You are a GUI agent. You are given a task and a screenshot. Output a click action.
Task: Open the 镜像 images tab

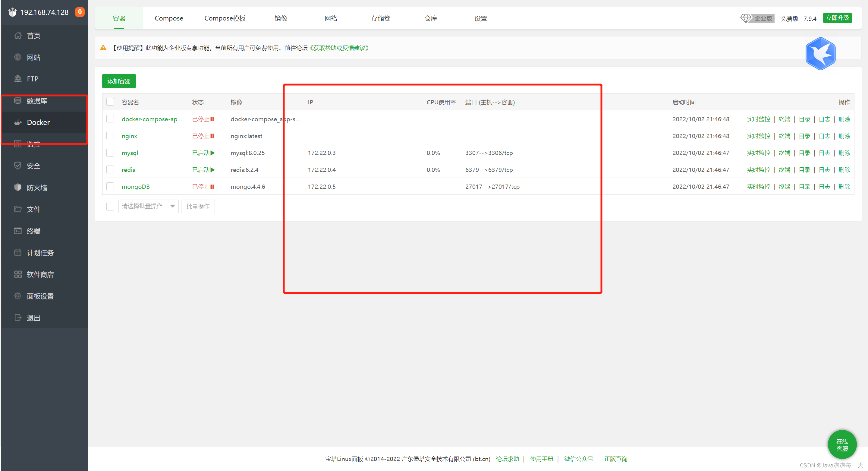(281, 18)
